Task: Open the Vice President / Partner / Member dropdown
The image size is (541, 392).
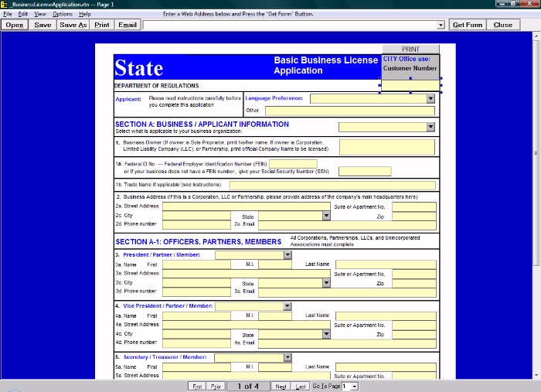Action: click(288, 306)
